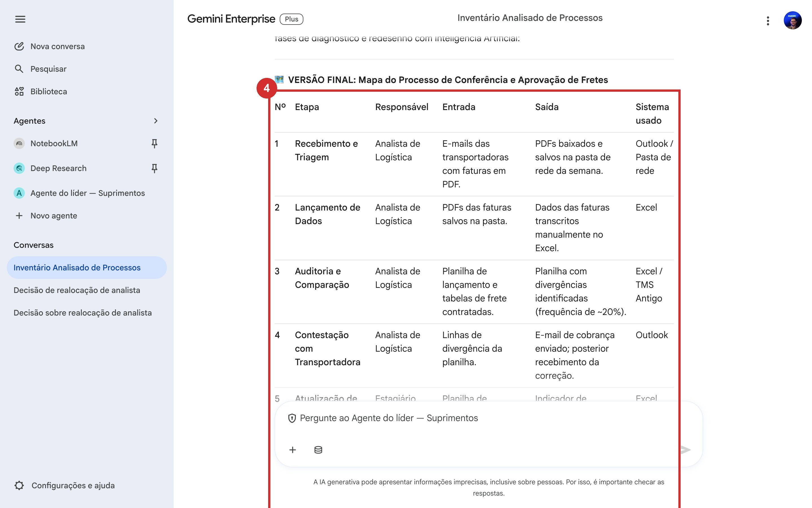Viewport: 812px width, 508px height.
Task: Open the user profile avatar
Action: (x=793, y=20)
